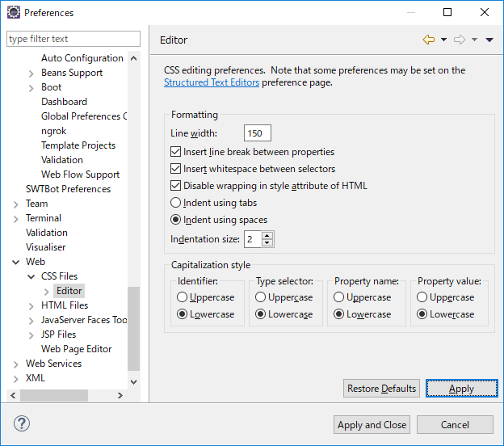
Task: Open the Structured Text Editors link
Action: point(212,82)
